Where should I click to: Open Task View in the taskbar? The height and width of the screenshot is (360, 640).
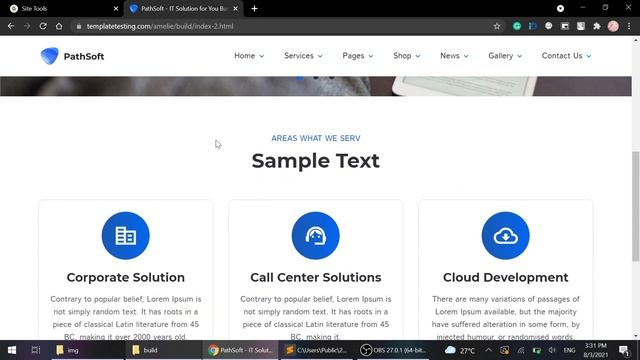click(36, 350)
